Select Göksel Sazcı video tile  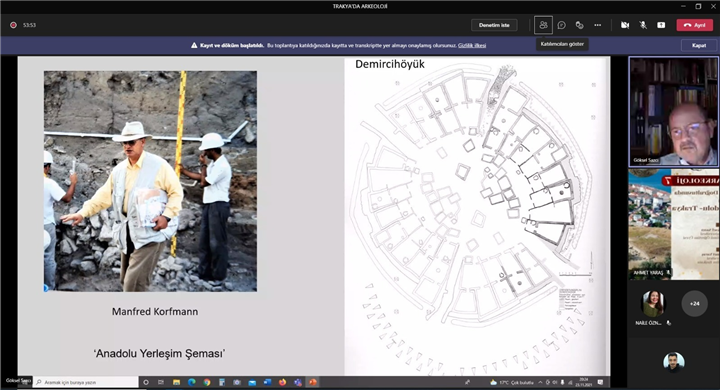[673, 111]
